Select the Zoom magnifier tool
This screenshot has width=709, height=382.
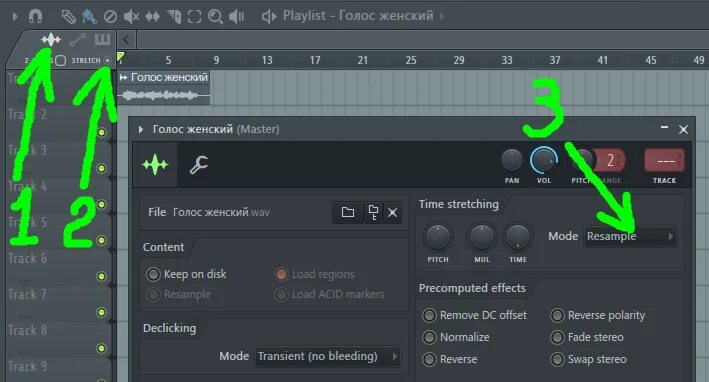[215, 17]
